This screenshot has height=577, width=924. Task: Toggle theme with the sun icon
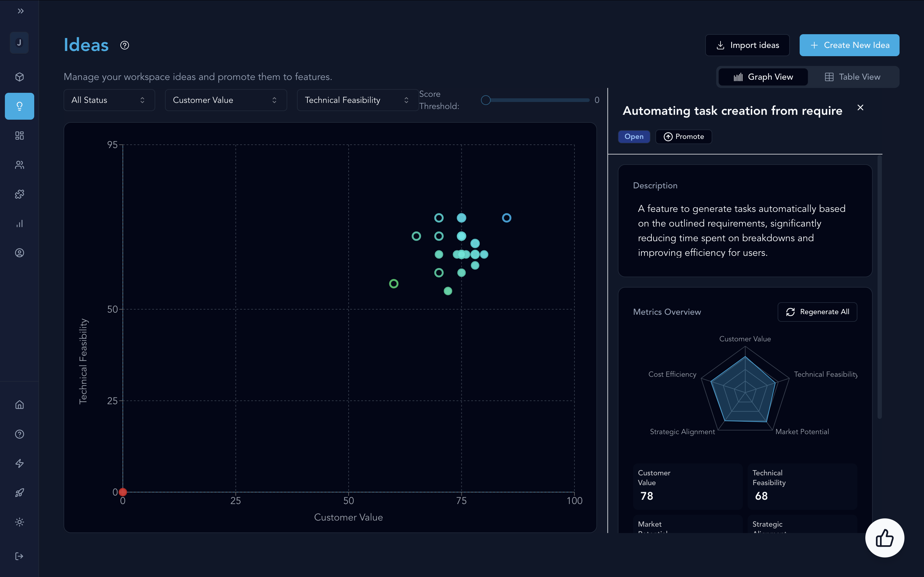pos(20,522)
